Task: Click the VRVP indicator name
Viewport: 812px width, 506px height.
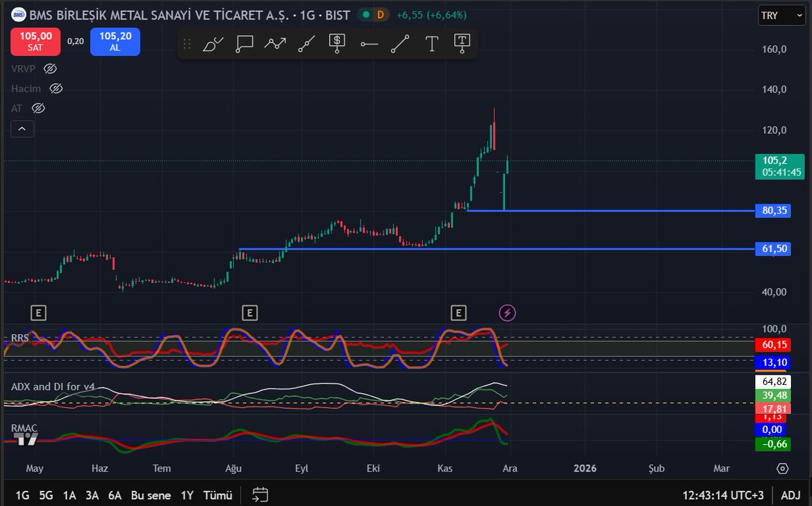Action: (x=24, y=69)
